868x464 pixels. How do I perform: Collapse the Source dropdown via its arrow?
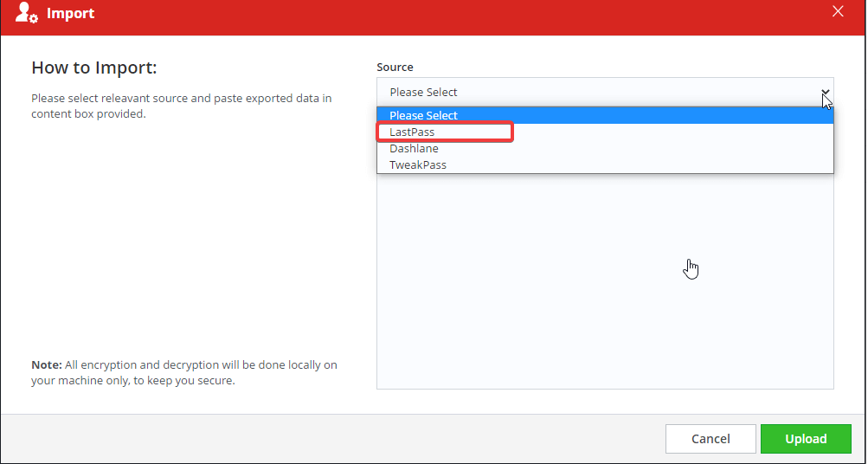point(825,92)
